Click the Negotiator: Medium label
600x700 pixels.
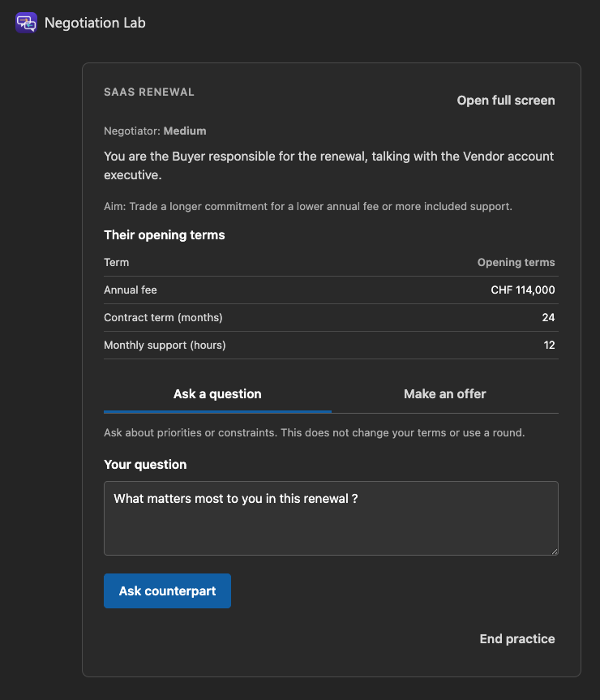click(x=155, y=131)
